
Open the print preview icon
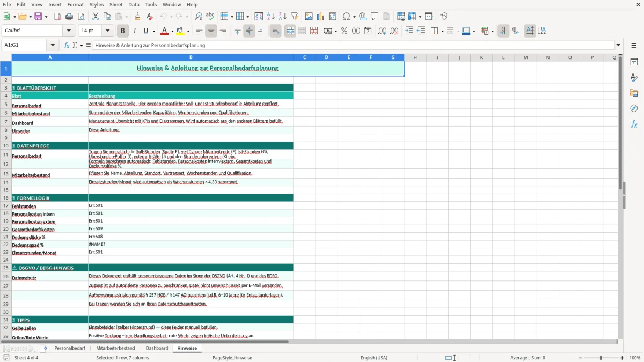[81, 17]
